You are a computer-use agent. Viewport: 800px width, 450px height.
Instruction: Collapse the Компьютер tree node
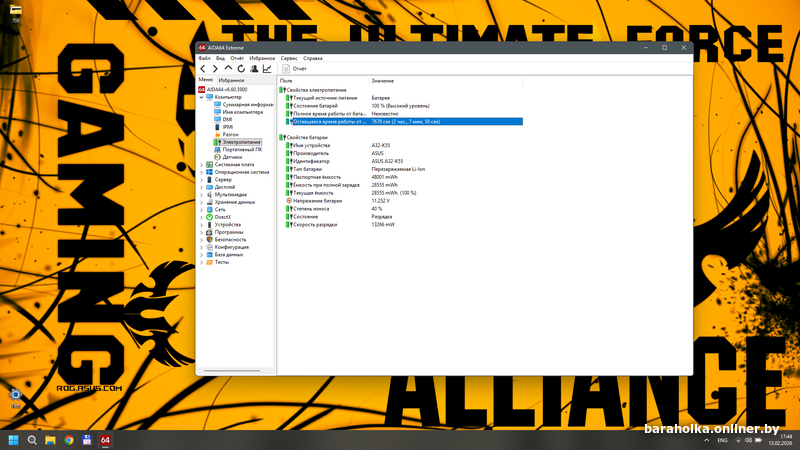[x=200, y=97]
